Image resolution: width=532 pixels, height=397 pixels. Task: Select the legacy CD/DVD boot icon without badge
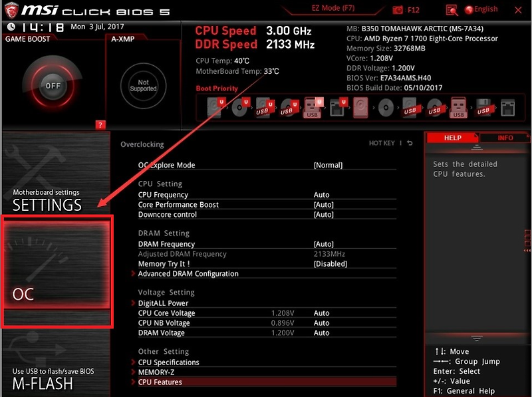pos(386,108)
